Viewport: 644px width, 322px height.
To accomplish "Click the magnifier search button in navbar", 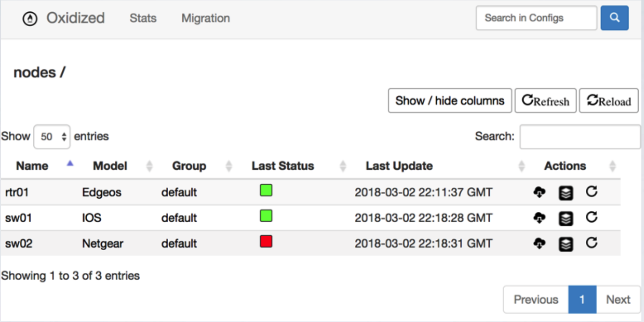I will click(x=614, y=18).
